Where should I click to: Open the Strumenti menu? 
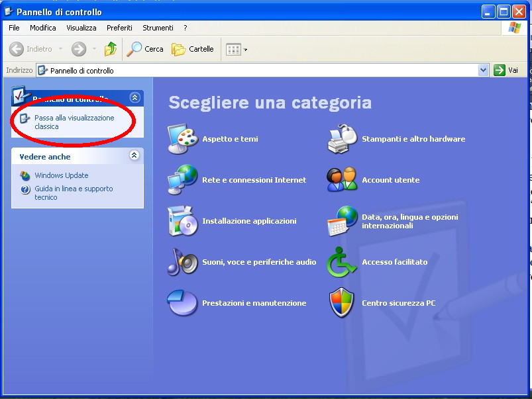pyautogui.click(x=158, y=28)
